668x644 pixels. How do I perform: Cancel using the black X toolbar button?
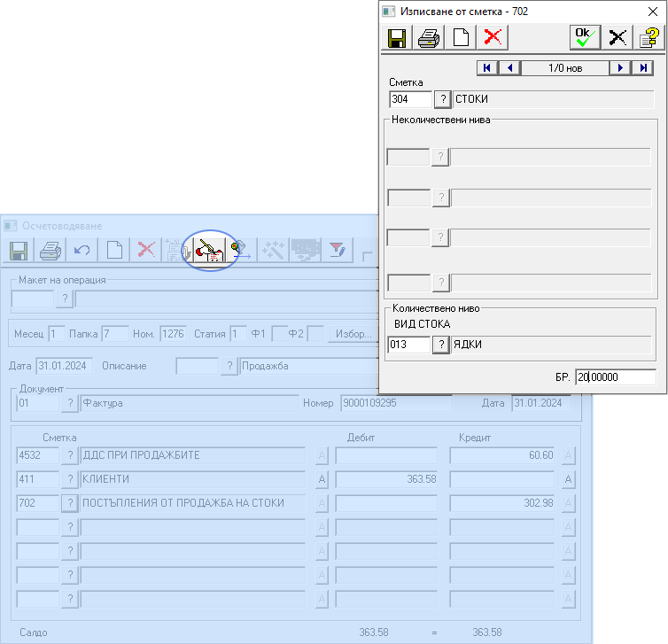point(618,37)
